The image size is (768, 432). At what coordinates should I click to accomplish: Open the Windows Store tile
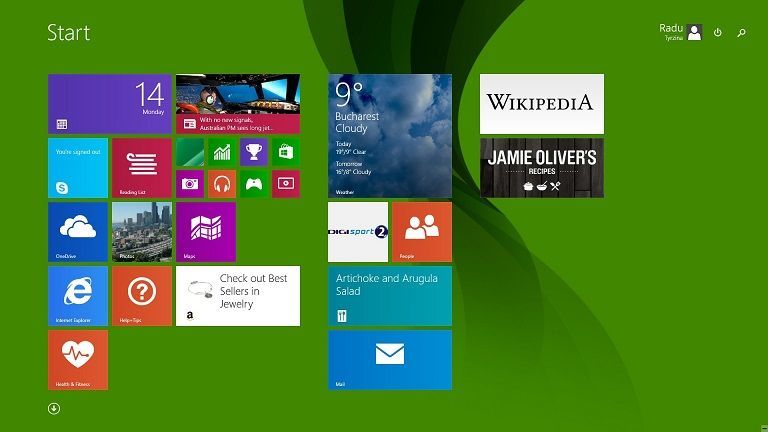(x=286, y=152)
